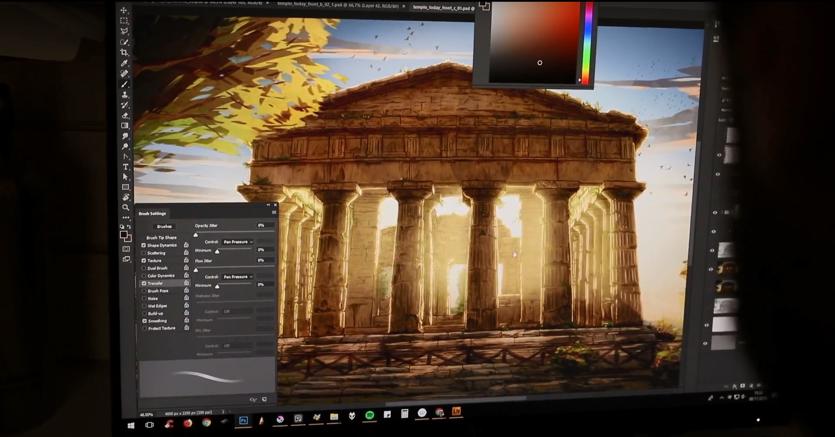Image resolution: width=835 pixels, height=437 pixels.
Task: Select the Pen tool
Action: tap(126, 156)
